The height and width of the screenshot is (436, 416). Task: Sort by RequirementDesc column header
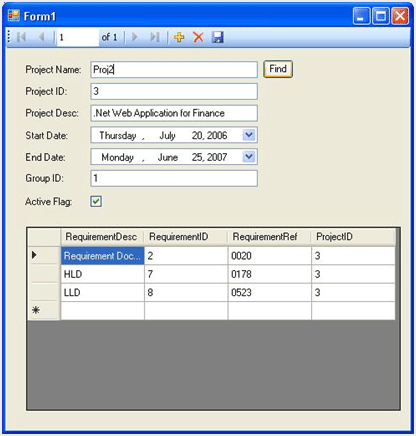pyautogui.click(x=102, y=237)
